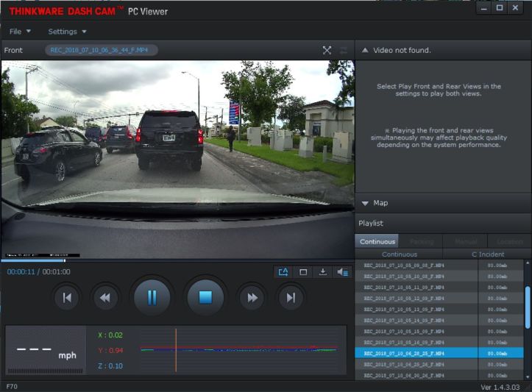Screen dimensions: 532x392
Task: Rewind the video
Action: (x=105, y=298)
